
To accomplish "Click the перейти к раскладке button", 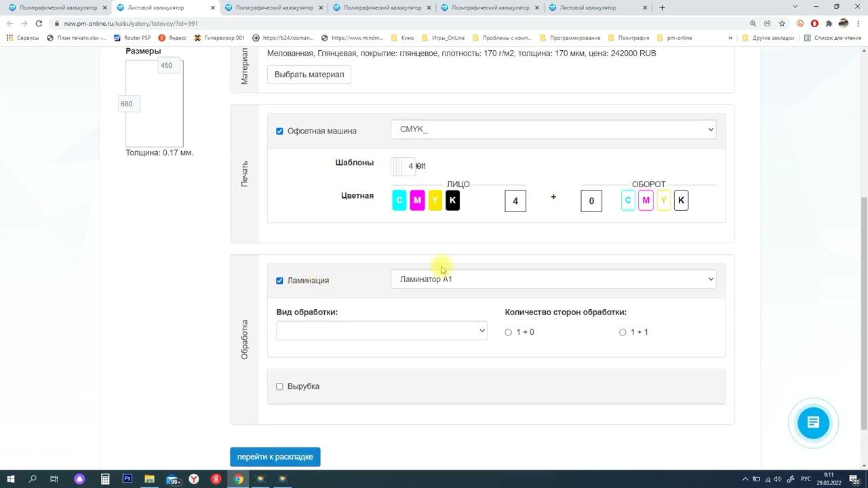I will [x=275, y=457].
